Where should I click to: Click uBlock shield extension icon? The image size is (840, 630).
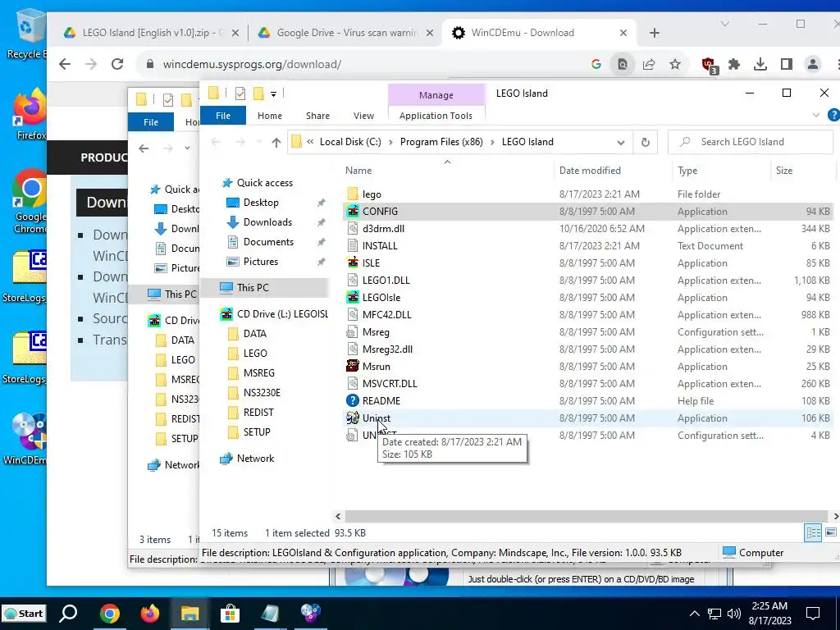point(710,65)
